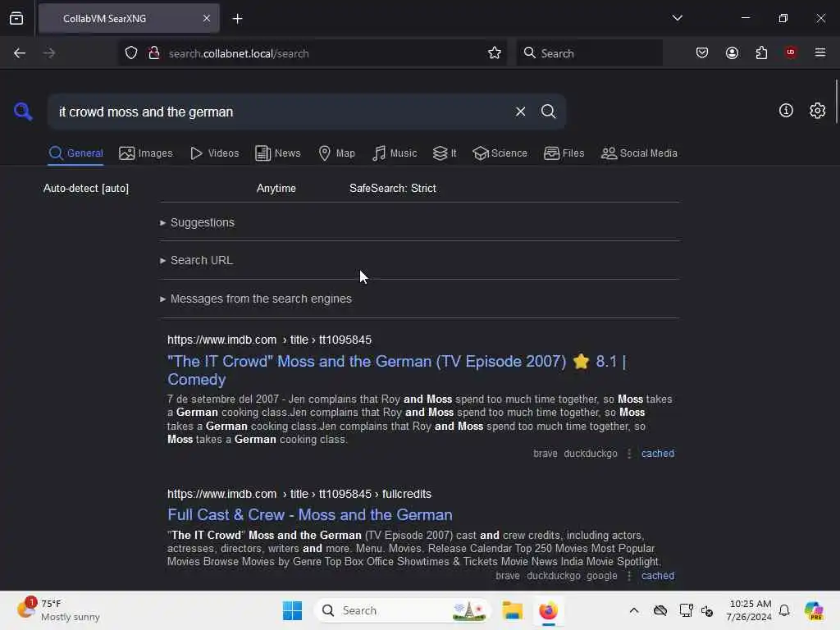840x630 pixels.
Task: Open tracking protection shield icon
Action: pos(131,53)
